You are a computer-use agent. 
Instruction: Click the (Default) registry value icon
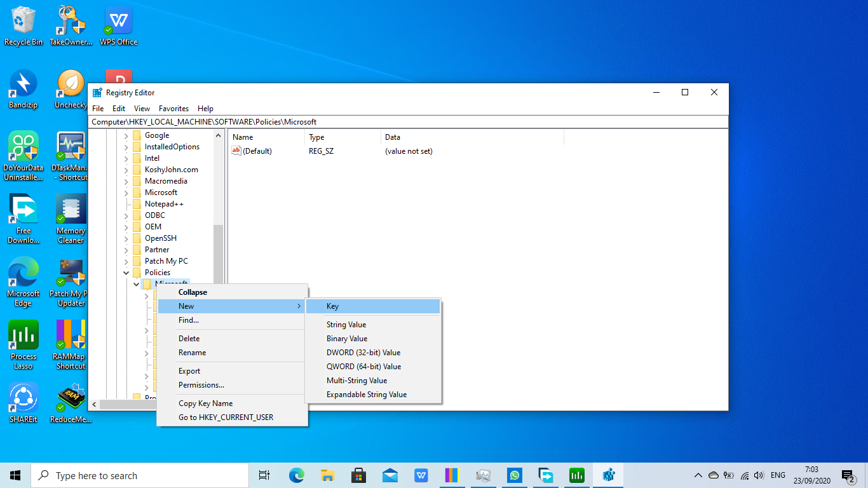click(x=236, y=151)
